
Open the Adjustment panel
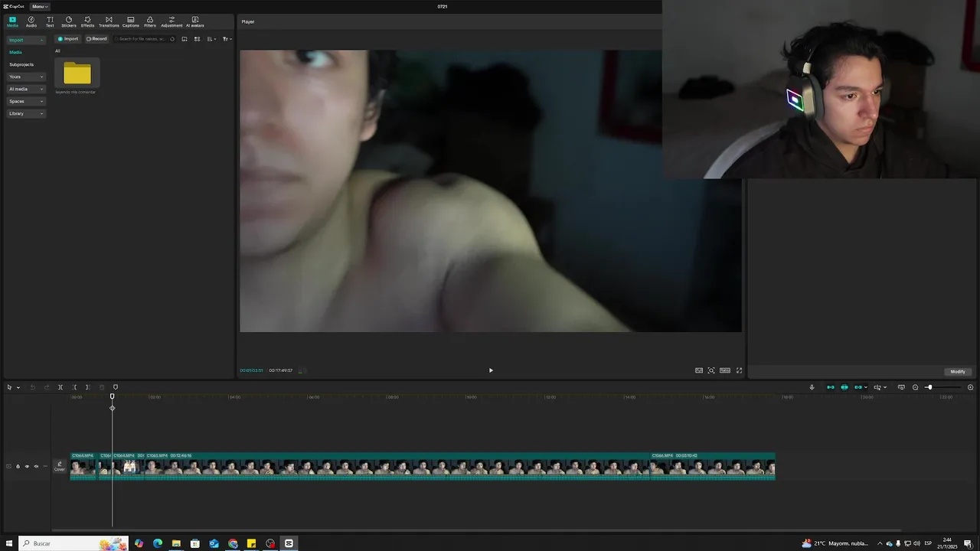[171, 21]
